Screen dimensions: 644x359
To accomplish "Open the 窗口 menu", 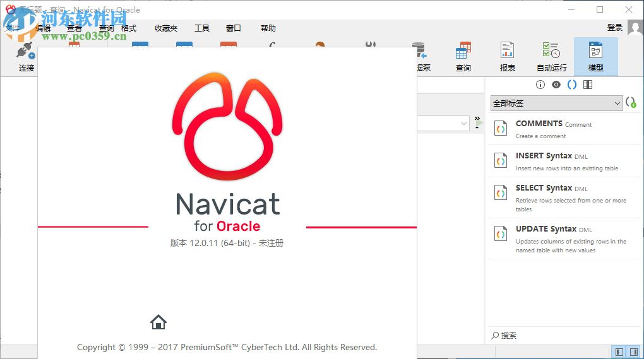I will (x=233, y=28).
